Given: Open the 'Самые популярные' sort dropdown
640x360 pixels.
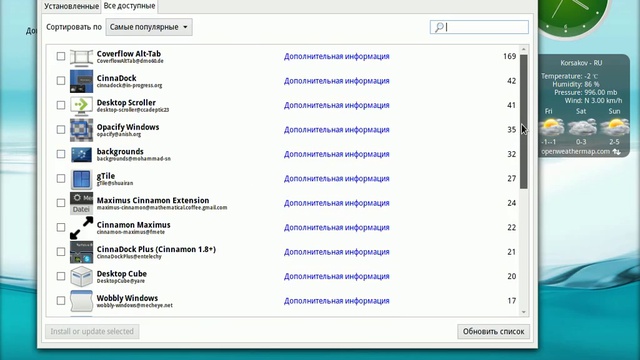Looking at the screenshot, I should (149, 27).
